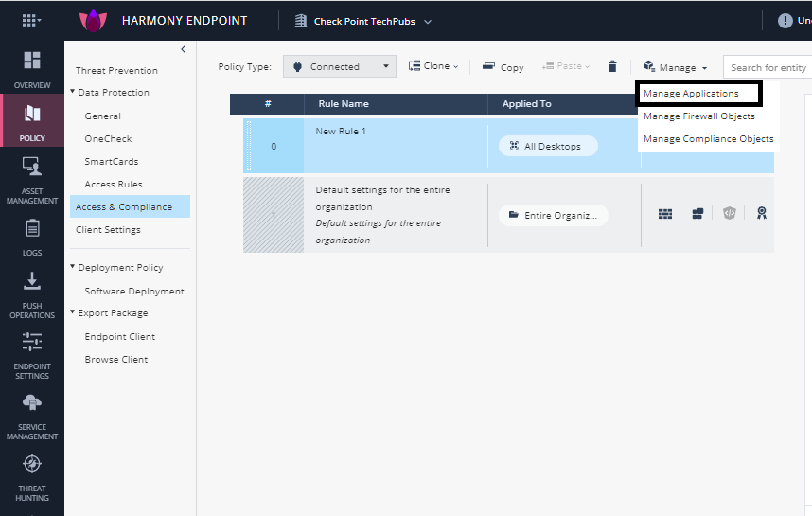This screenshot has height=516, width=812.
Task: Click the rule number 0 cell
Action: 274,146
